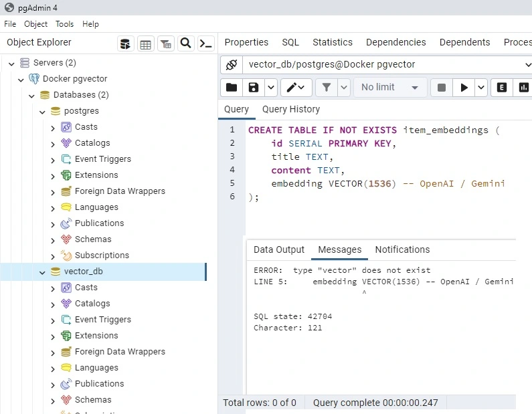Screen dimensions: 532x414
Task: Open the No limit rows dropdown
Action: pos(389,88)
